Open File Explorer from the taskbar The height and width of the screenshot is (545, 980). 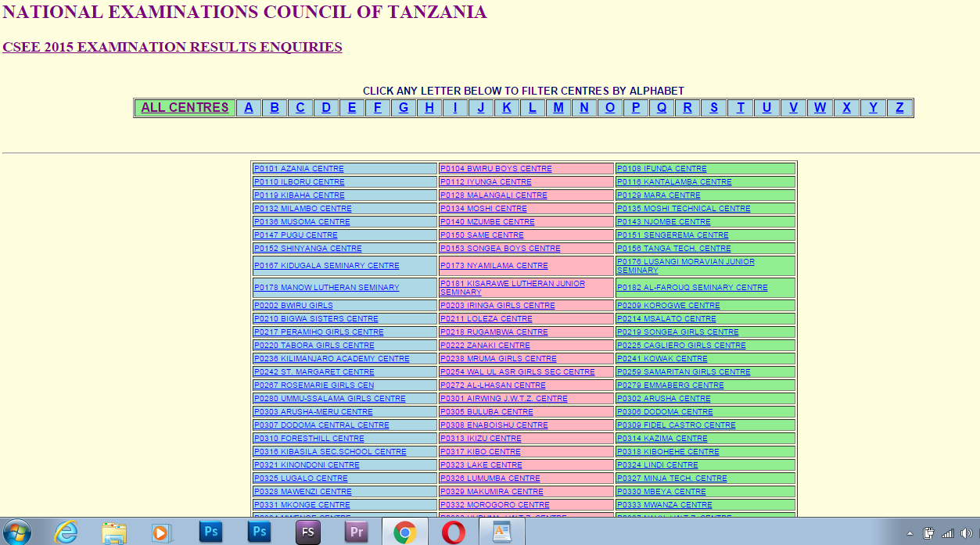[114, 532]
